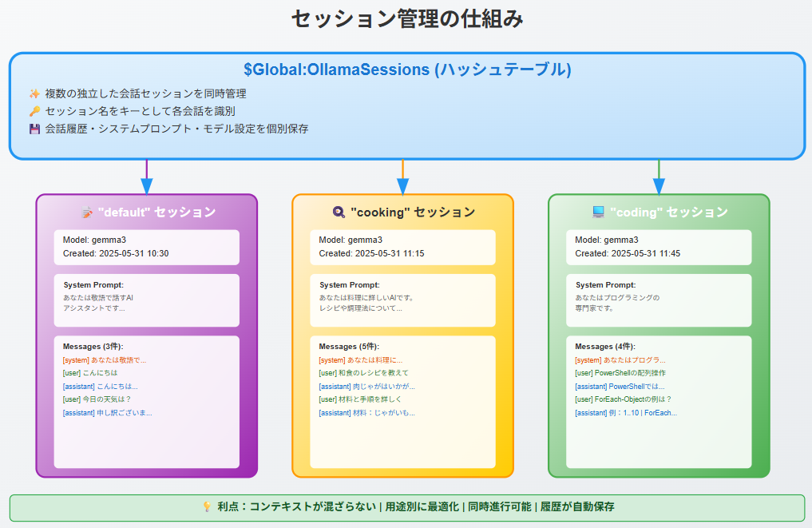This screenshot has width=812, height=528.
Task: Click message [user] 今日の天気は？
Action: 97,399
